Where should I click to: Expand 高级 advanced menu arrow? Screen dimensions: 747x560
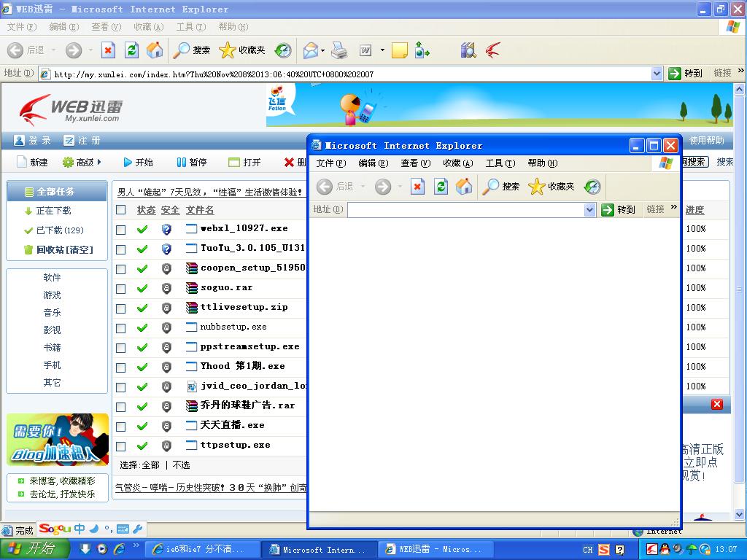tap(99, 162)
